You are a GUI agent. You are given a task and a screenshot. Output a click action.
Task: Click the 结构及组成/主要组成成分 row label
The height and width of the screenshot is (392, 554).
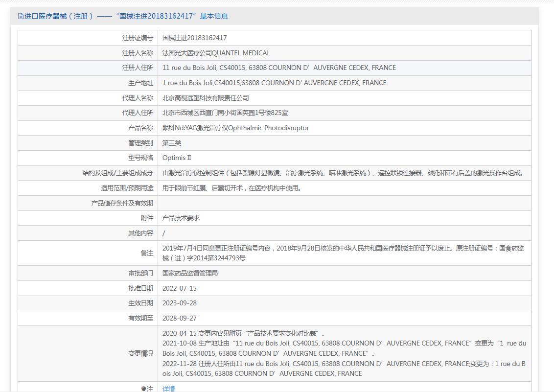point(117,173)
